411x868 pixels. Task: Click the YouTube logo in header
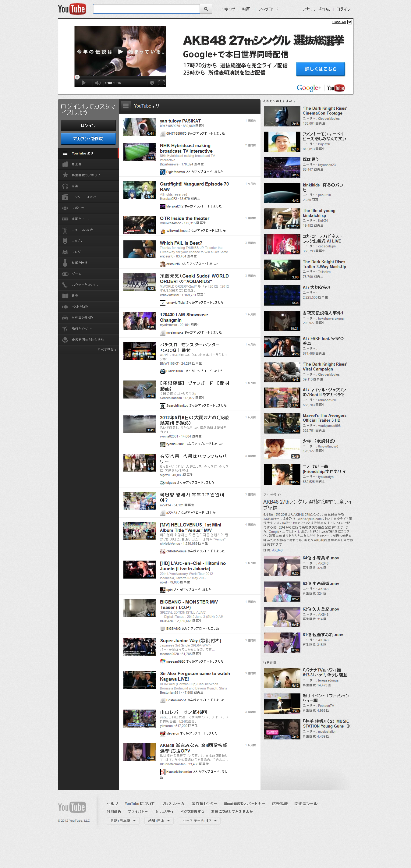point(72,9)
